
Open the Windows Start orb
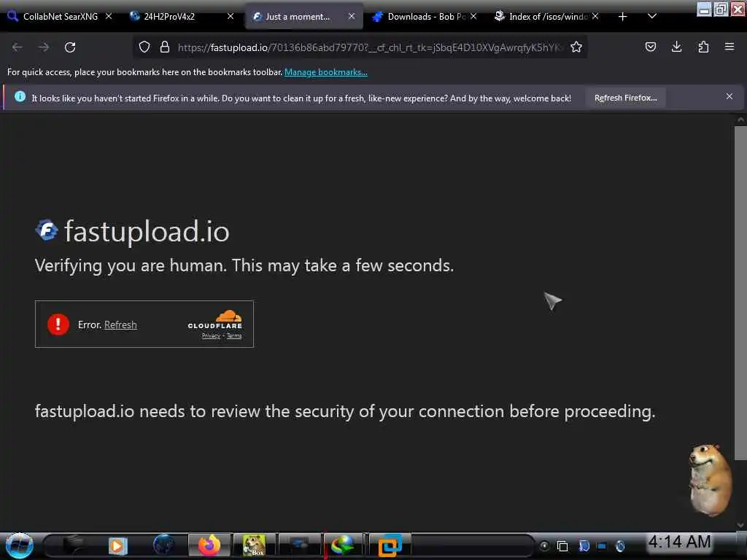tap(19, 545)
